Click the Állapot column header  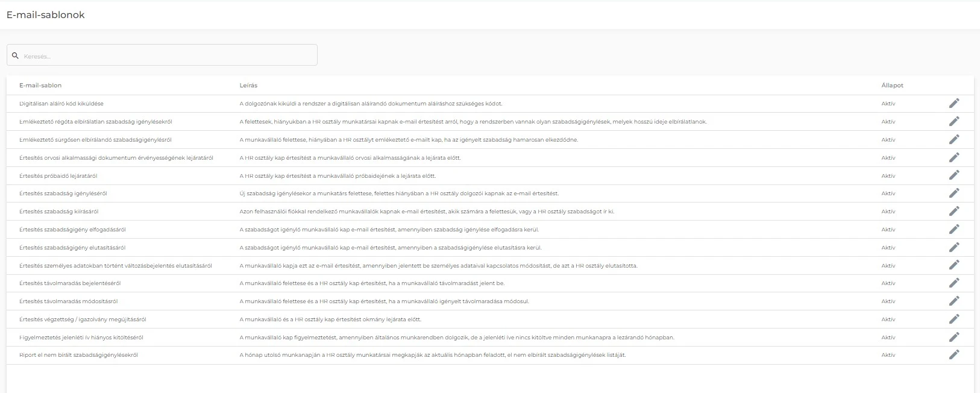(893, 85)
